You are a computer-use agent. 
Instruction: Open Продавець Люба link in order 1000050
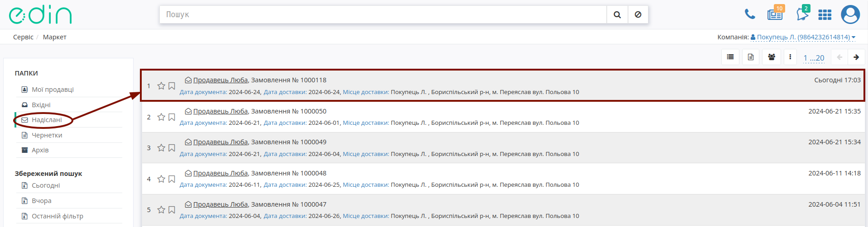(221, 111)
